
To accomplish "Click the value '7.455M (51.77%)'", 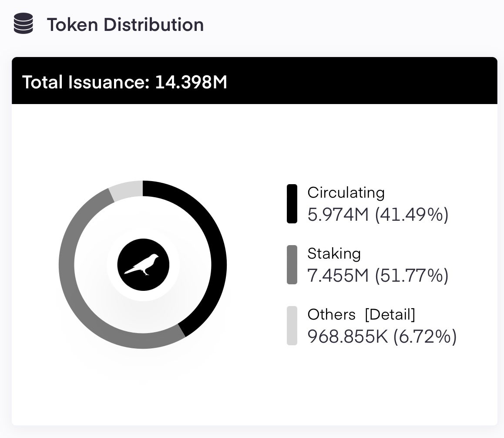I will point(378,276).
